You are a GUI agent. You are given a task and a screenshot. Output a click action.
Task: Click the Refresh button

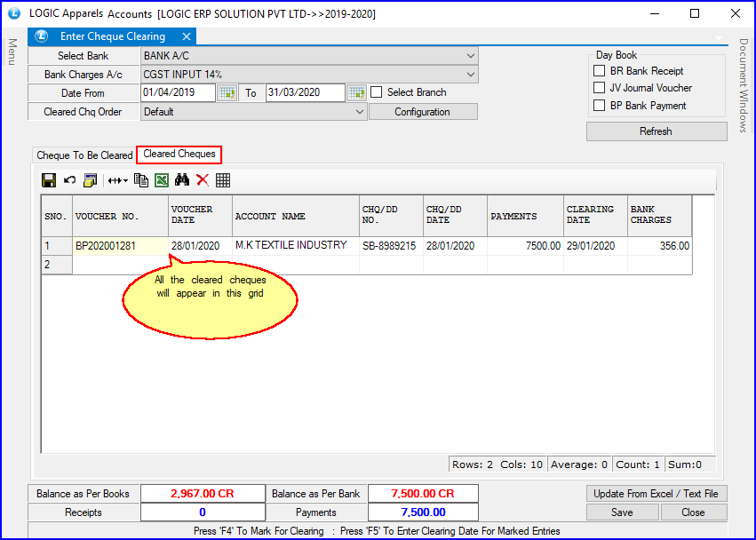point(657,131)
